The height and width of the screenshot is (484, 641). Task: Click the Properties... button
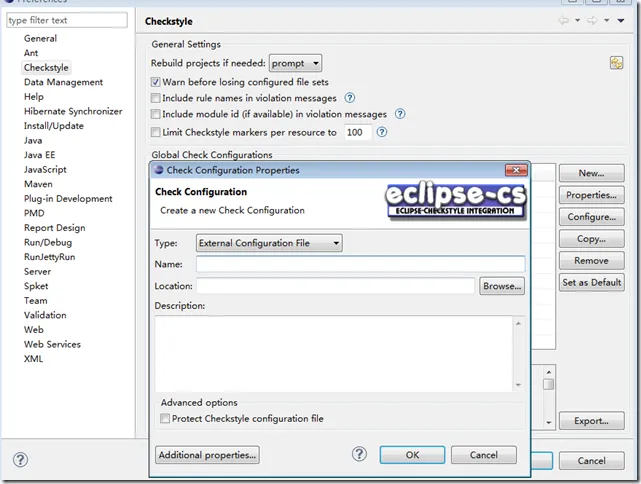click(592, 195)
